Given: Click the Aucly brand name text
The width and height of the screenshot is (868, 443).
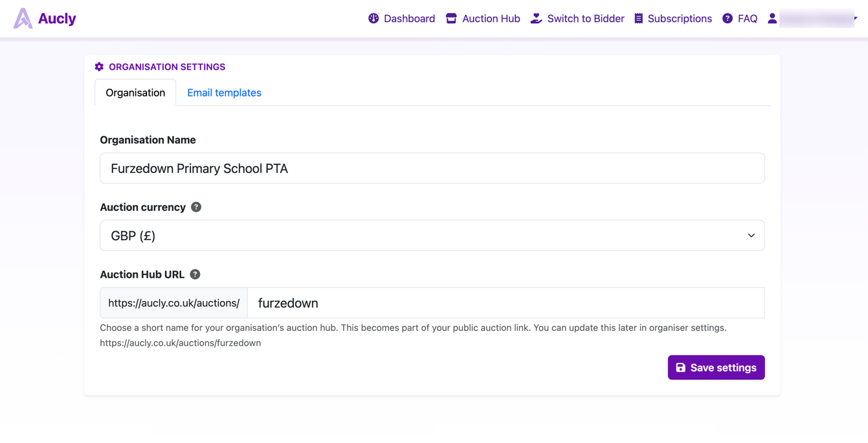Looking at the screenshot, I should pos(57,19).
